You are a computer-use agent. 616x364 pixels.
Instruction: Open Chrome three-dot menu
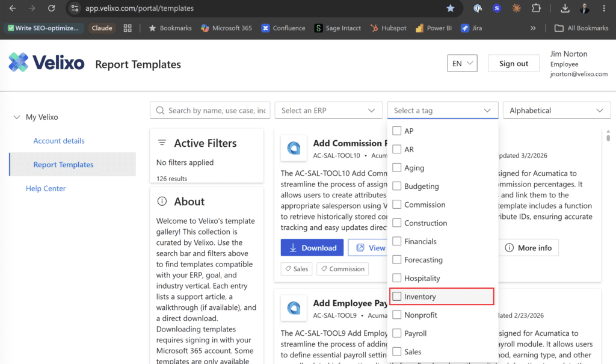pyautogui.click(x=604, y=8)
